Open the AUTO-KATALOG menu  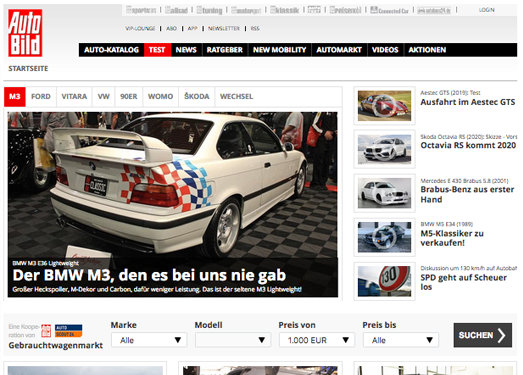point(111,50)
